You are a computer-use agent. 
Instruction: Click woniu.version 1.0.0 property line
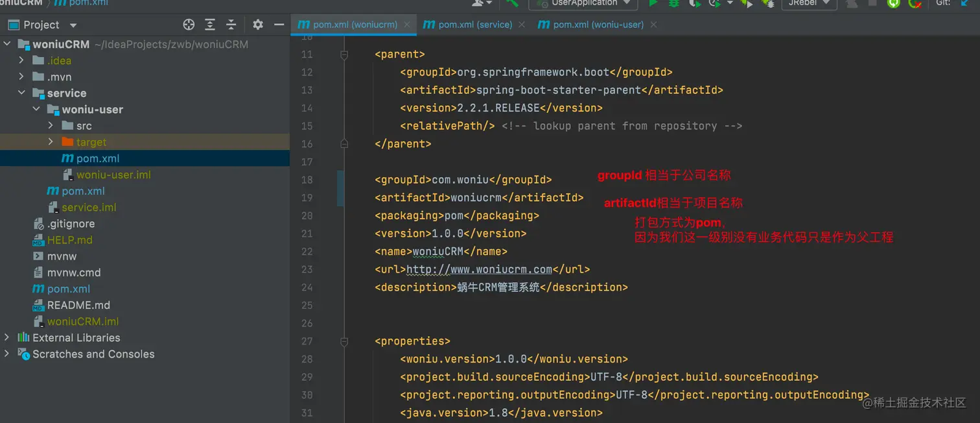(514, 359)
